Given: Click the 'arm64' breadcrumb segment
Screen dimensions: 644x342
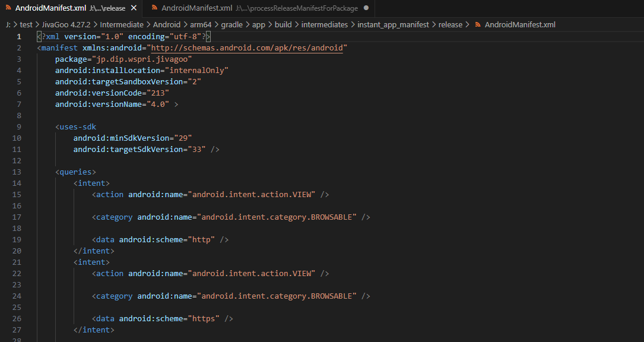Looking at the screenshot, I should [x=202, y=25].
